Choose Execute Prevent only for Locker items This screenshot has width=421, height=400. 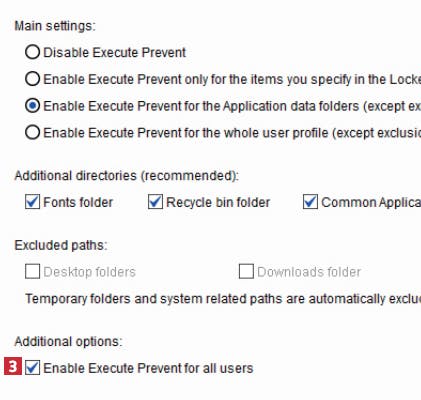(x=32, y=79)
